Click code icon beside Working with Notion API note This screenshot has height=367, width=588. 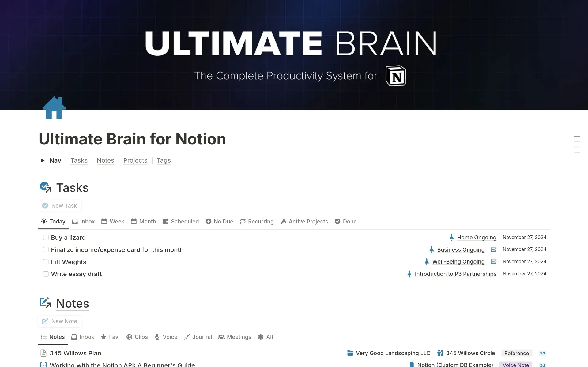[x=43, y=365]
